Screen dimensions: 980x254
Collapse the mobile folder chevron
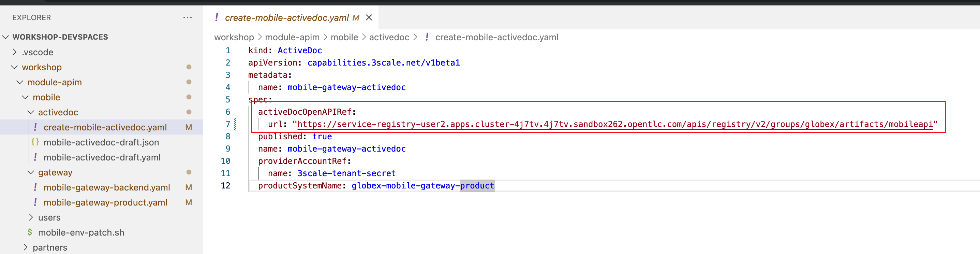click(x=25, y=97)
